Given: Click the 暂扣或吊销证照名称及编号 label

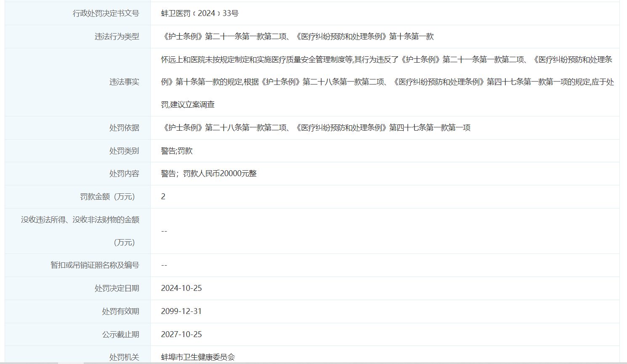Looking at the screenshot, I should (x=95, y=265).
